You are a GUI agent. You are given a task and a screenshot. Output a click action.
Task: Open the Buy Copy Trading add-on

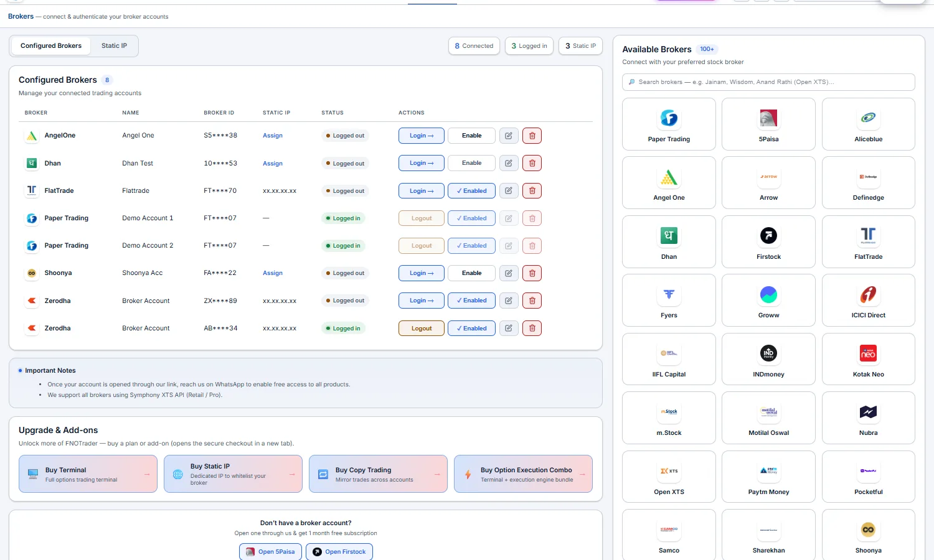[378, 474]
